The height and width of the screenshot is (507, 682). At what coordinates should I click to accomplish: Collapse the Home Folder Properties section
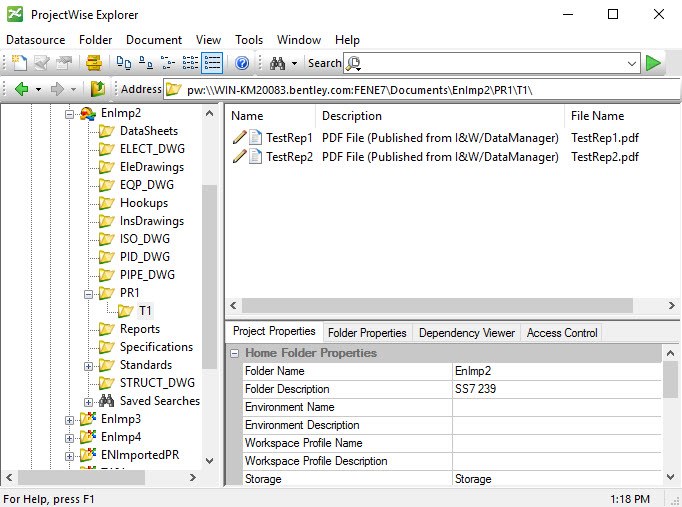pyautogui.click(x=234, y=353)
